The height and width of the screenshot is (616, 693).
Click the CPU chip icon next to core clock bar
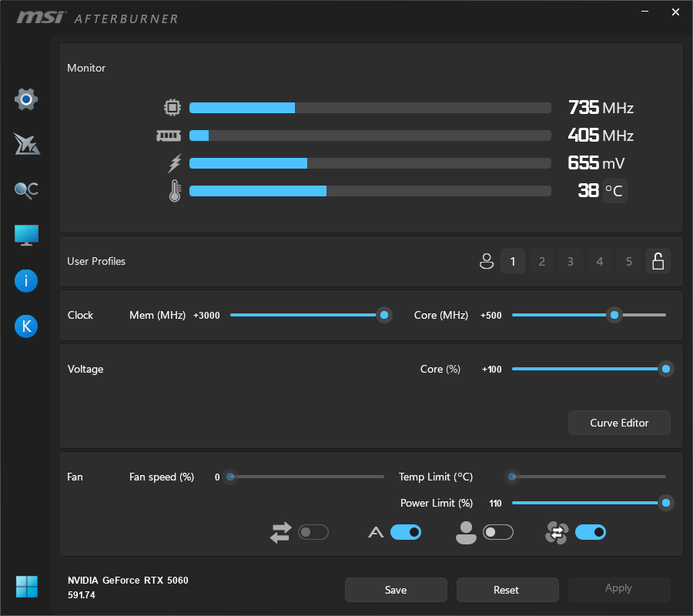(172, 107)
